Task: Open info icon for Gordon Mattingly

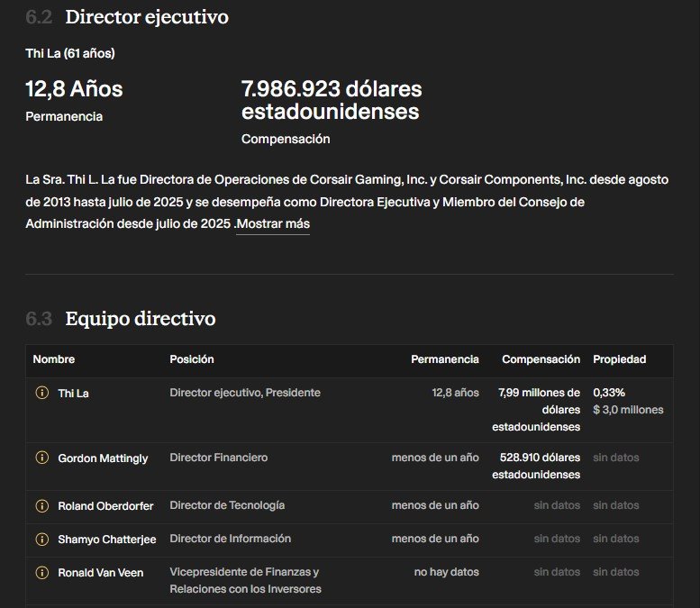Action: pos(42,458)
